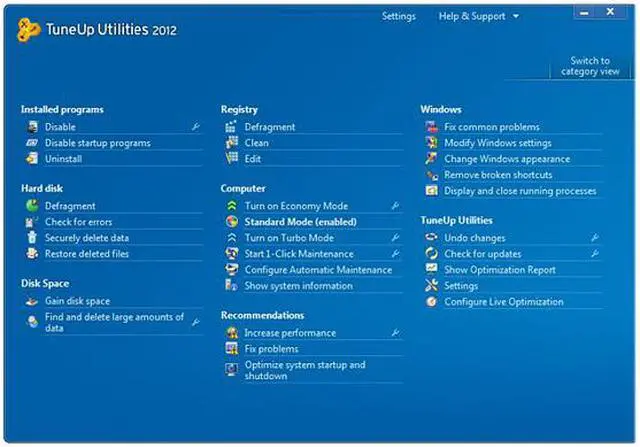
Task: Click the 1-Click Maintenance icon
Action: tap(231, 254)
